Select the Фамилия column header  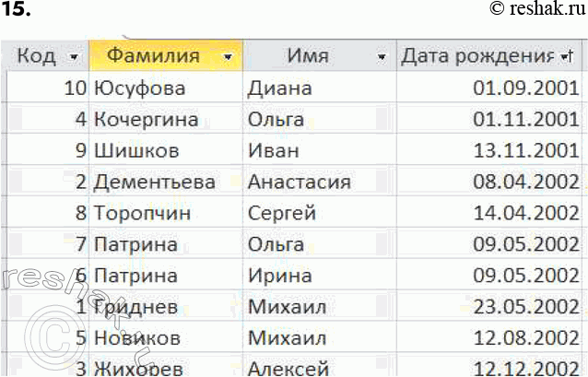pyautogui.click(x=153, y=56)
